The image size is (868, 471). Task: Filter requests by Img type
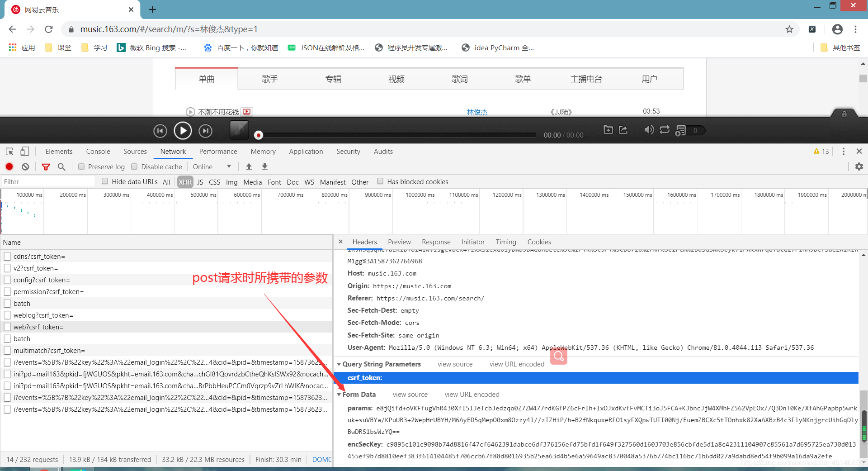[231, 182]
